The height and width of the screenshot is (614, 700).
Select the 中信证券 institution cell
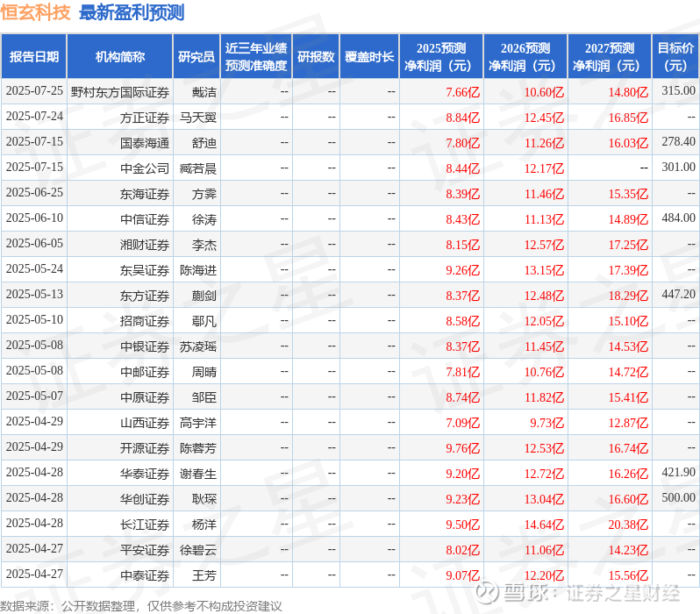[x=119, y=219]
